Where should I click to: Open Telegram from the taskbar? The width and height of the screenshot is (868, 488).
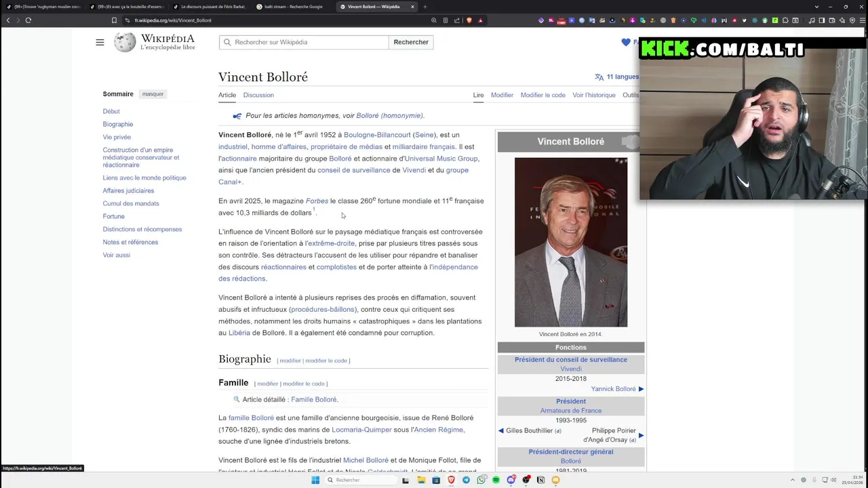pos(466,480)
